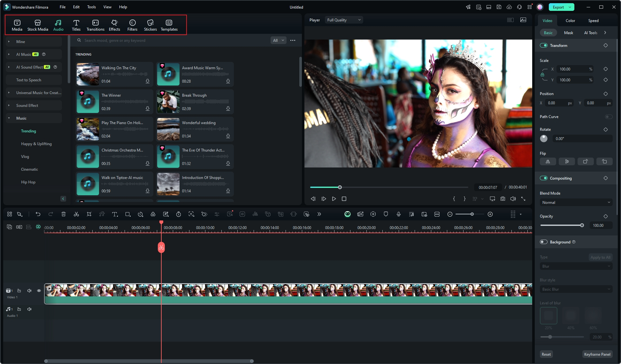621x364 pixels.
Task: Switch to the Mask tab
Action: click(568, 33)
